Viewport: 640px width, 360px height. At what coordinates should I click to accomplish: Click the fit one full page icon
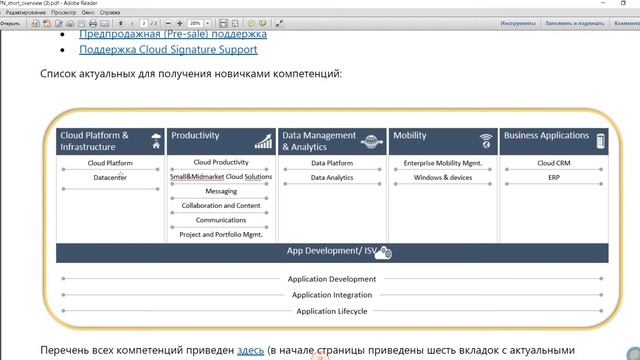[x=235, y=24]
